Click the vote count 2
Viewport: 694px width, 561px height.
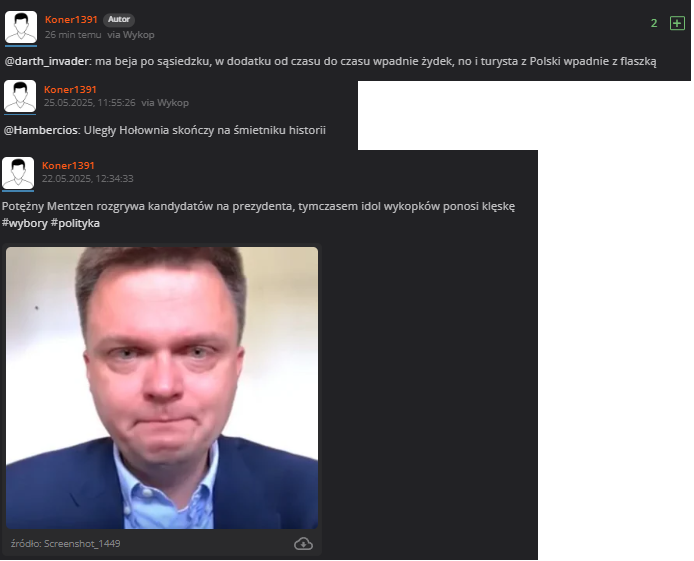pyautogui.click(x=654, y=23)
